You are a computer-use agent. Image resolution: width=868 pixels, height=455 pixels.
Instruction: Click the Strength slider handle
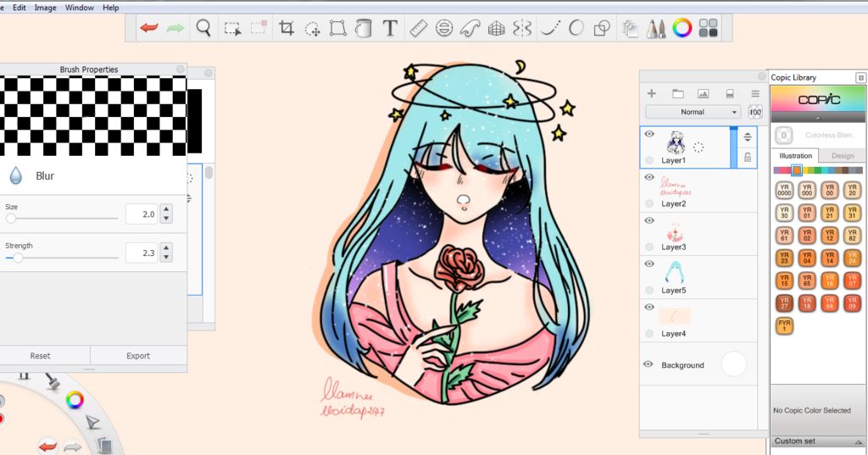18,258
